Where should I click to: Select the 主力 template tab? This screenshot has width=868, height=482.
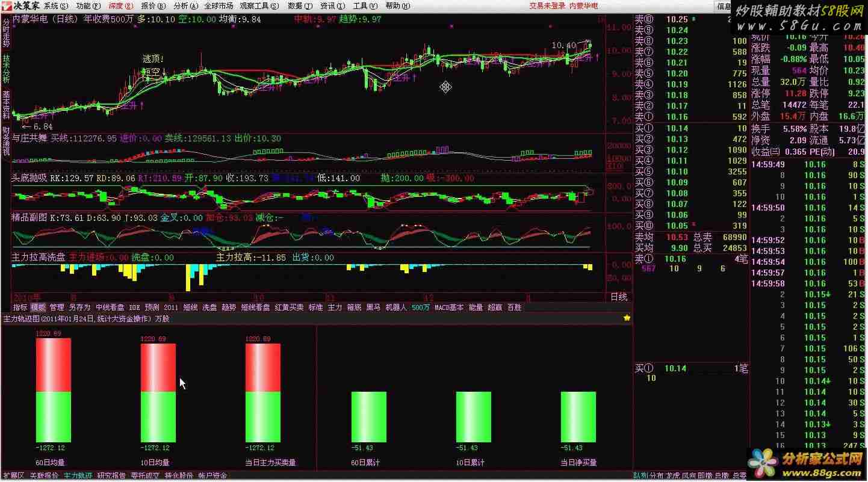pos(335,307)
